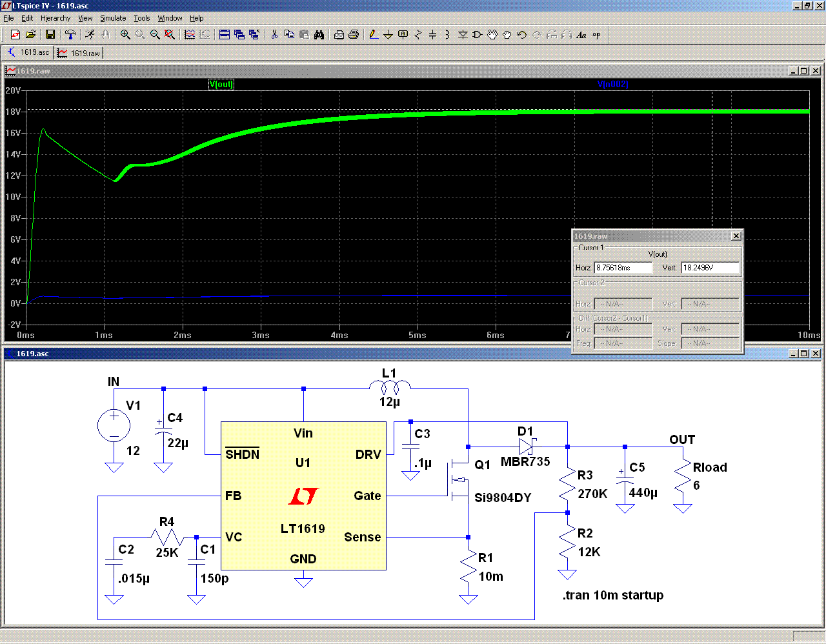Click the V[out] trace label
The width and height of the screenshot is (826, 644).
pyautogui.click(x=221, y=85)
